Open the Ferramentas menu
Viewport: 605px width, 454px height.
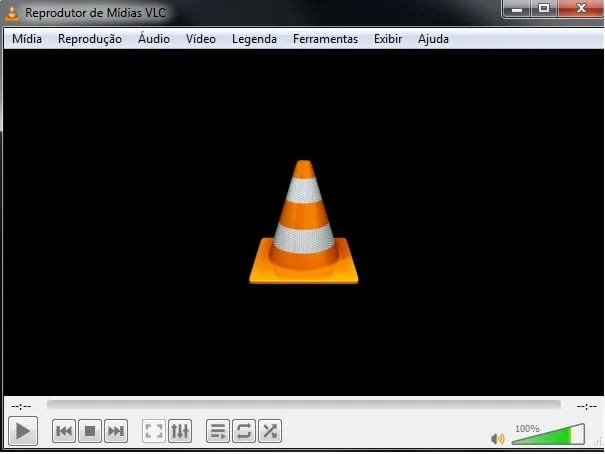325,39
